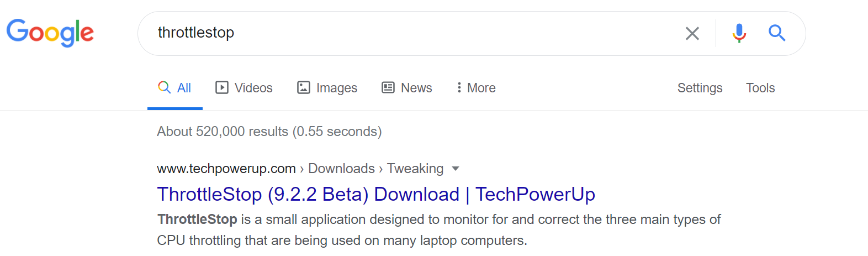The width and height of the screenshot is (868, 256).
Task: Click the News newspaper icon
Action: (x=388, y=87)
